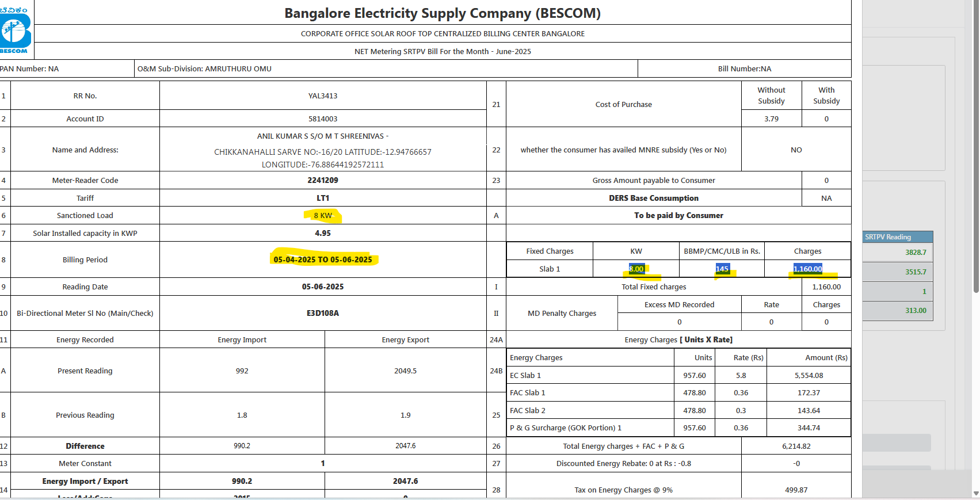980x500 pixels.
Task: Click the SRTPV Reading panel header
Action: [x=898, y=237]
